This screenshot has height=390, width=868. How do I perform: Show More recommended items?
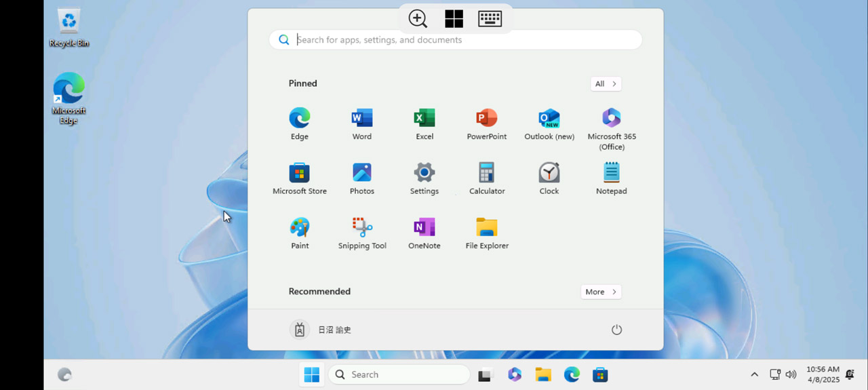[601, 292]
